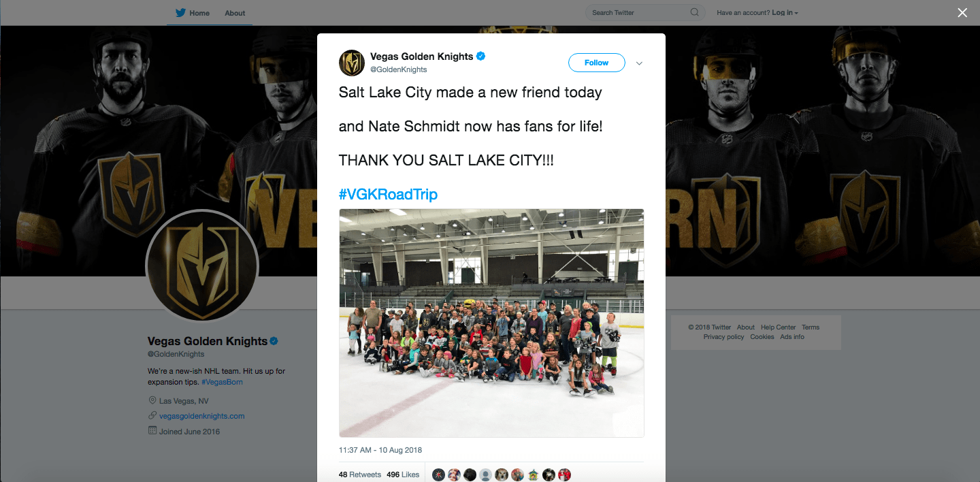Image resolution: width=980 pixels, height=482 pixels.
Task: Click the large Golden Knights profile picture
Action: click(202, 266)
